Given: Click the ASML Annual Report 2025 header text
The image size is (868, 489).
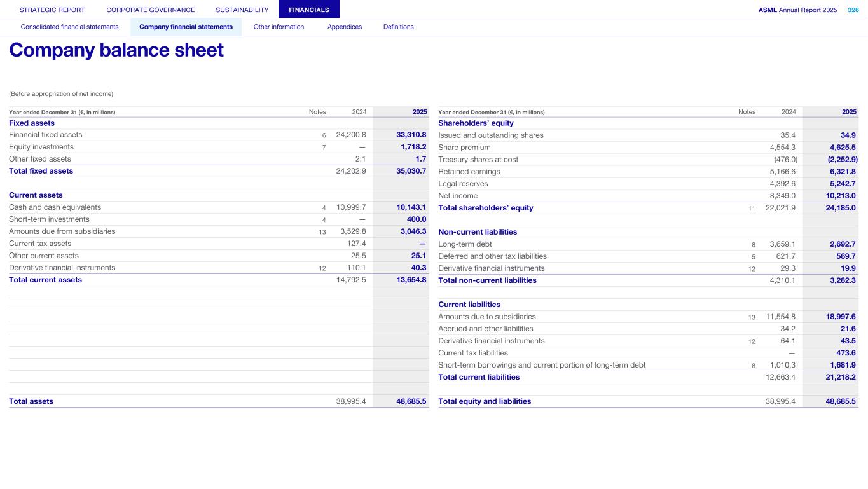Looking at the screenshot, I should [797, 10].
